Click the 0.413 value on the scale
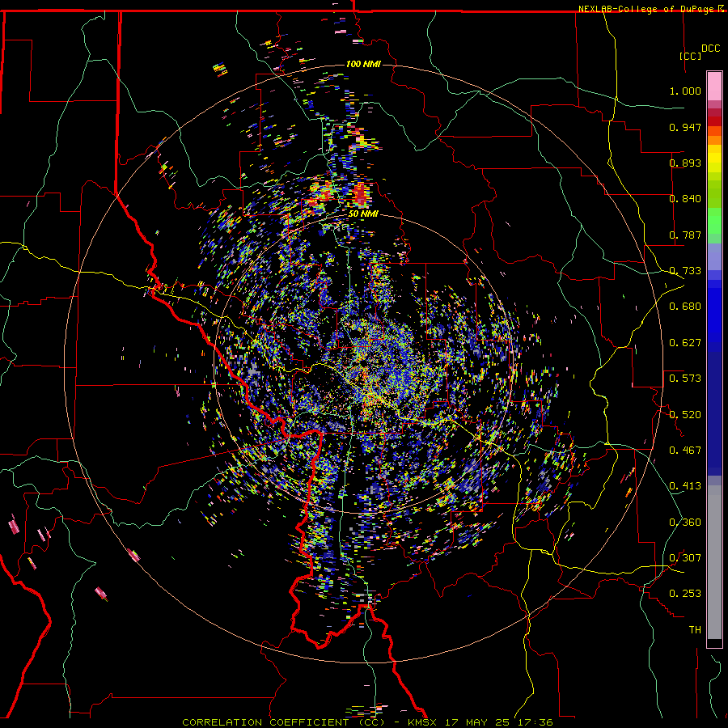This screenshot has height=728, width=728. 685,486
